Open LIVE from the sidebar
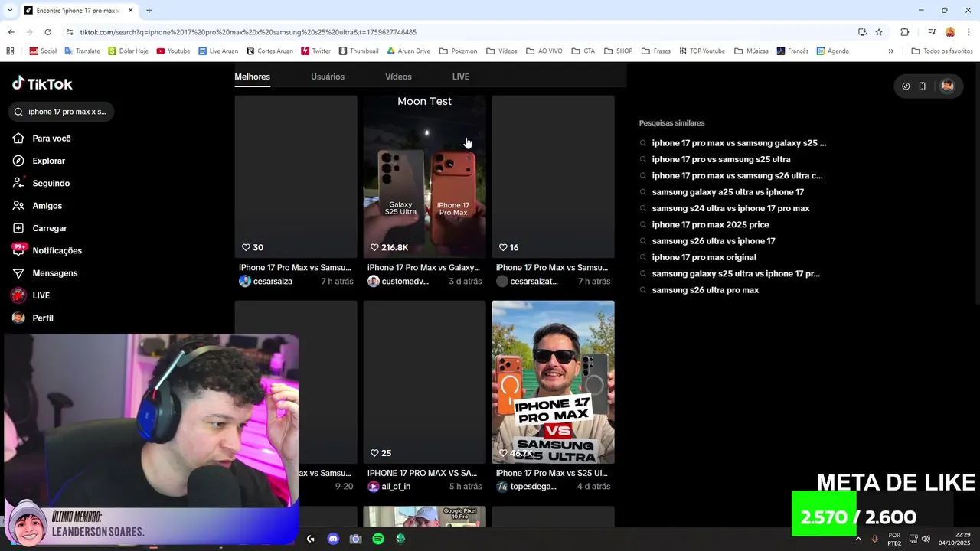The width and height of the screenshot is (980, 551). 31,295
